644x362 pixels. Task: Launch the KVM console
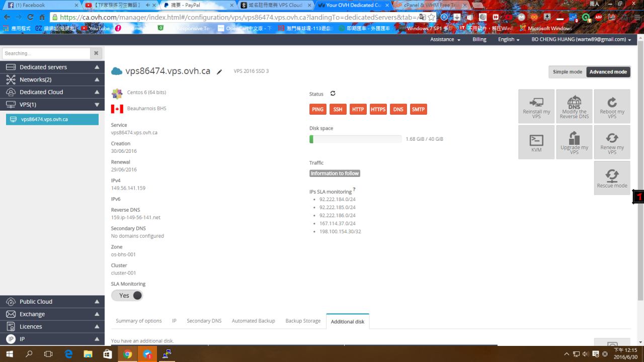point(536,142)
